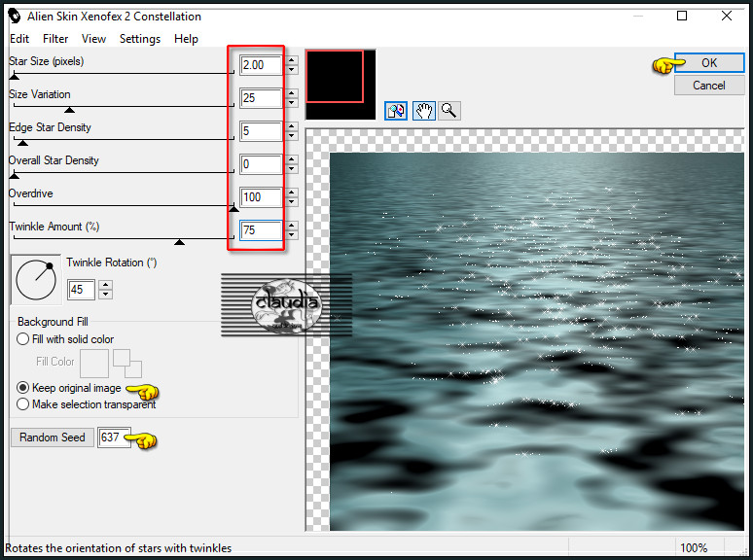Decrease Twinkle Amount with down arrow
The height and width of the screenshot is (560, 753).
(x=292, y=235)
